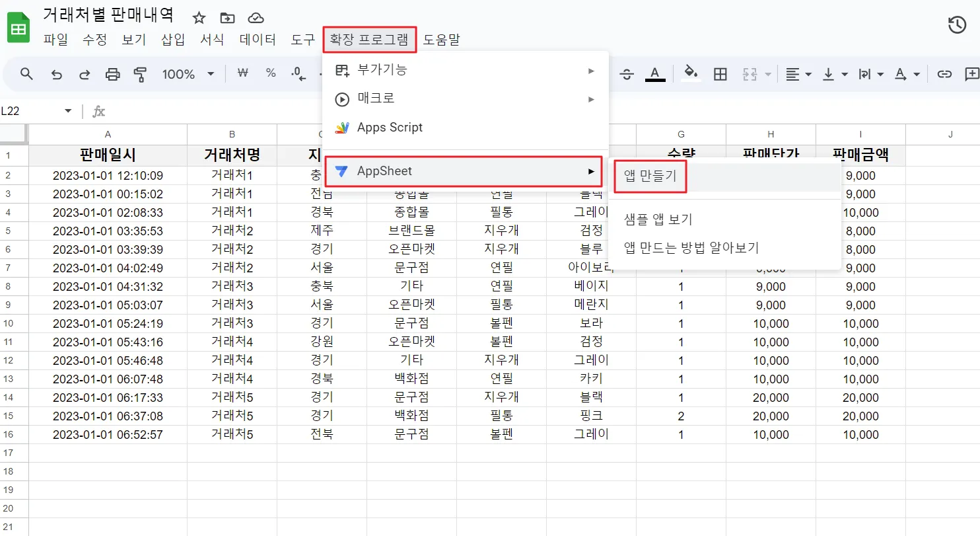Screen dimensions: 980x536
Task: Apply percent format
Action: [x=271, y=73]
